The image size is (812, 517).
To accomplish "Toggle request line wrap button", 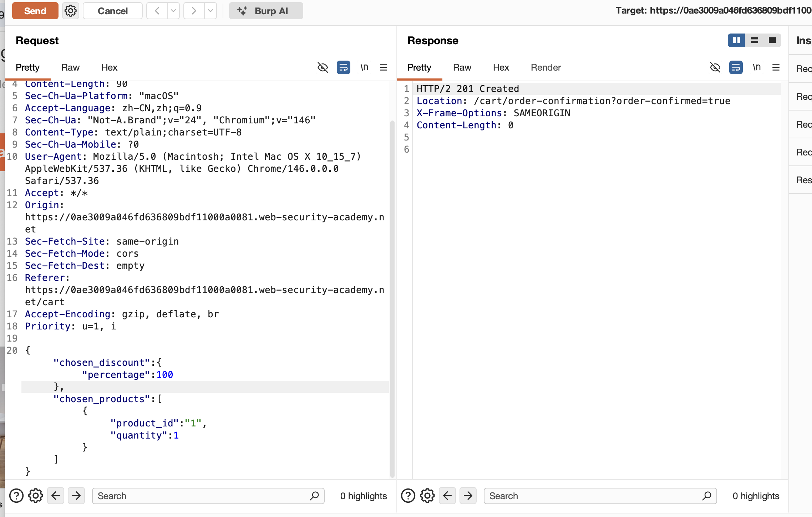I will pyautogui.click(x=343, y=67).
